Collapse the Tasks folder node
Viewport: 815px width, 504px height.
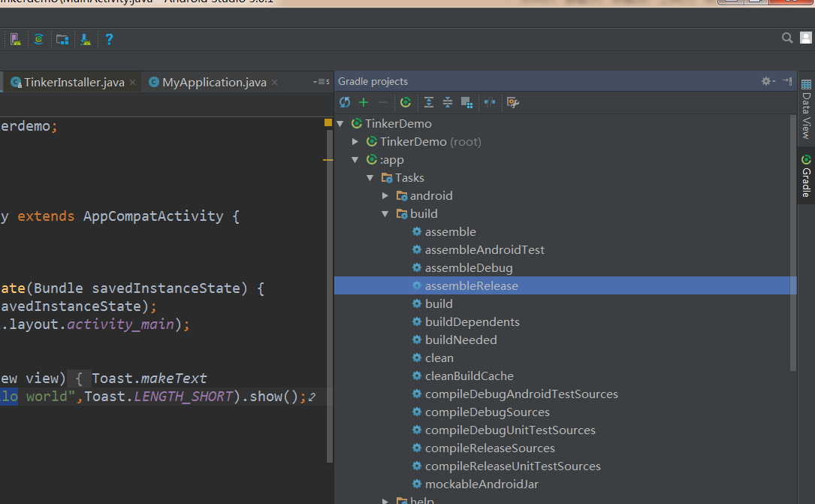370,178
